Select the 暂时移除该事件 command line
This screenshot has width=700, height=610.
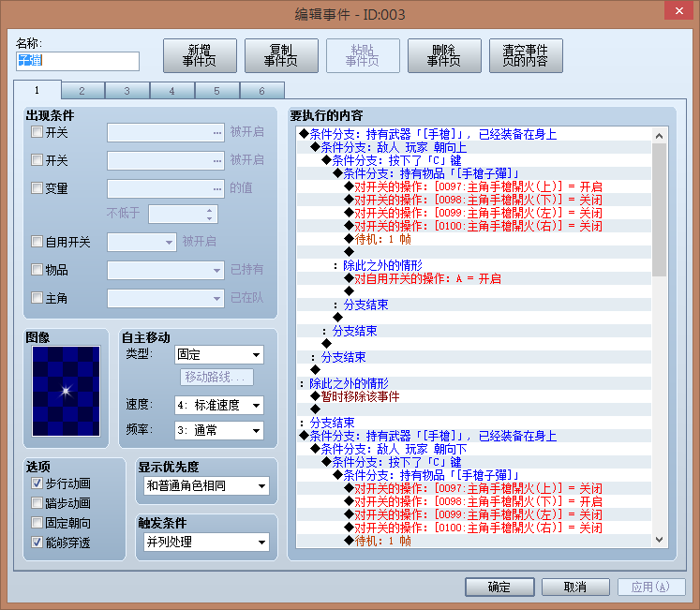[x=474, y=396]
